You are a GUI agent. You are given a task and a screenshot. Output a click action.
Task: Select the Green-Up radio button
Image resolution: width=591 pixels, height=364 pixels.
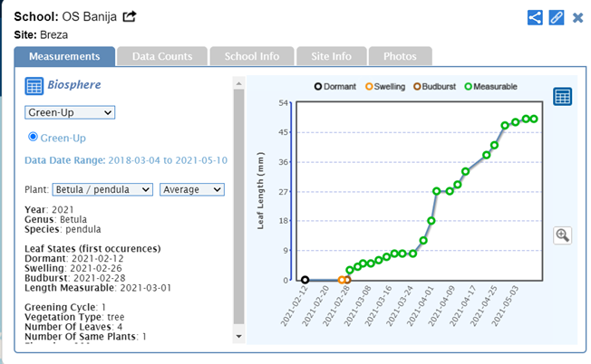pos(34,137)
